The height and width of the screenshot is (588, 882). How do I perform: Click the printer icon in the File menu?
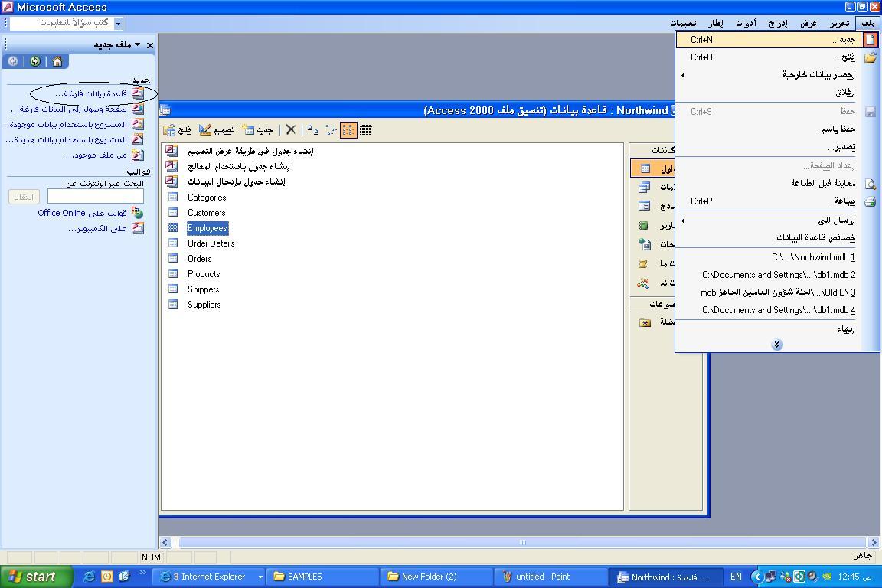pyautogui.click(x=871, y=201)
